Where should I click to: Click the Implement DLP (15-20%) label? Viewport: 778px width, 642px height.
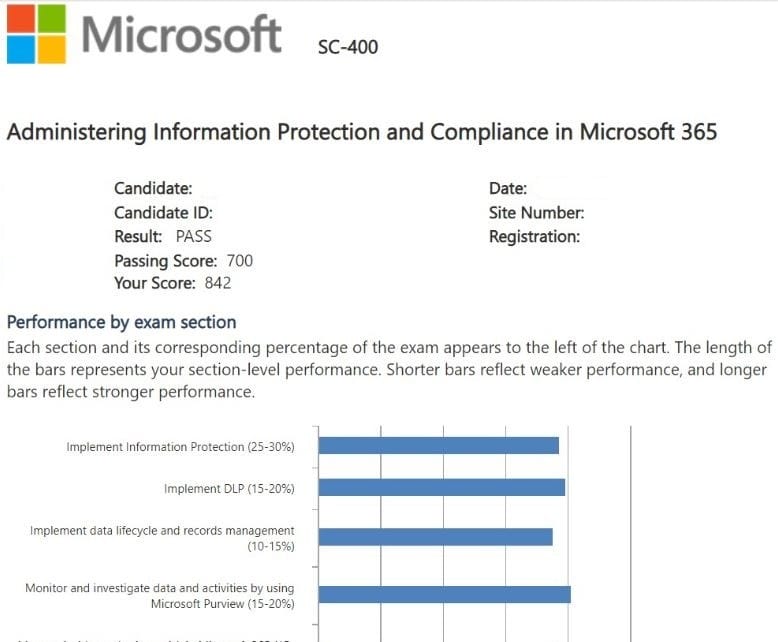[229, 488]
